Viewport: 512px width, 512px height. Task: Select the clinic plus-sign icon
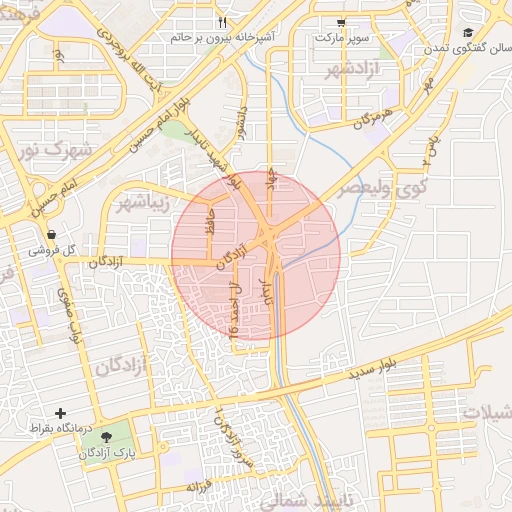coord(60,413)
